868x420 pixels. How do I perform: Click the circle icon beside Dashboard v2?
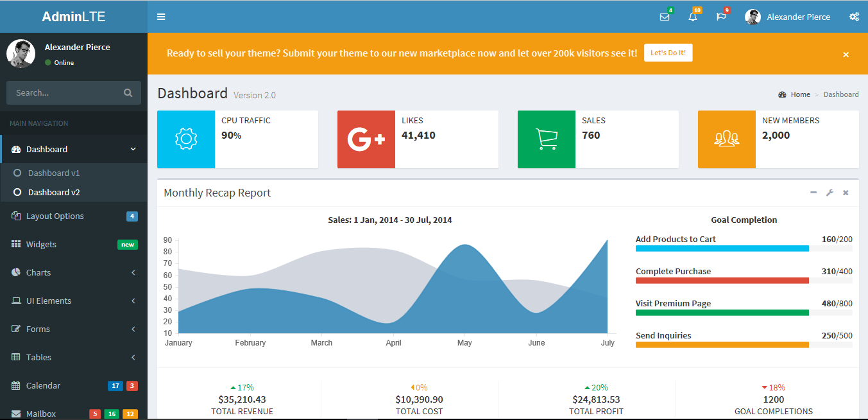click(x=17, y=192)
